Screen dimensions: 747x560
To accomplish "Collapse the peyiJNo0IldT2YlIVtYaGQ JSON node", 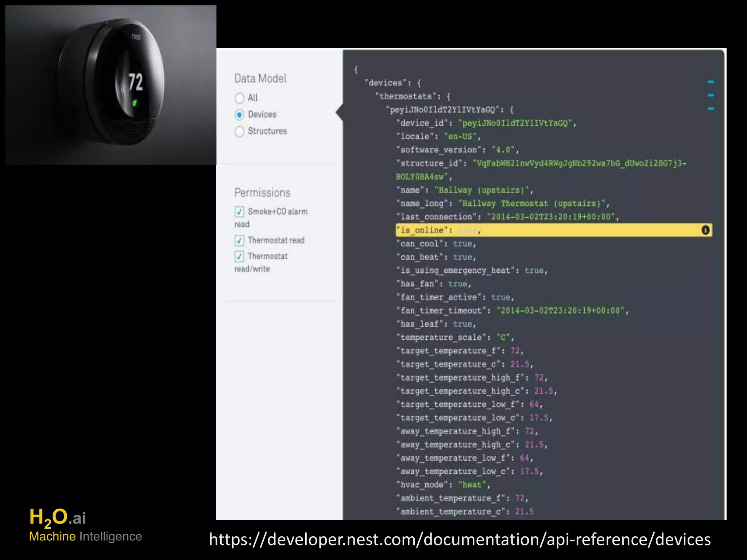I will 711,109.
